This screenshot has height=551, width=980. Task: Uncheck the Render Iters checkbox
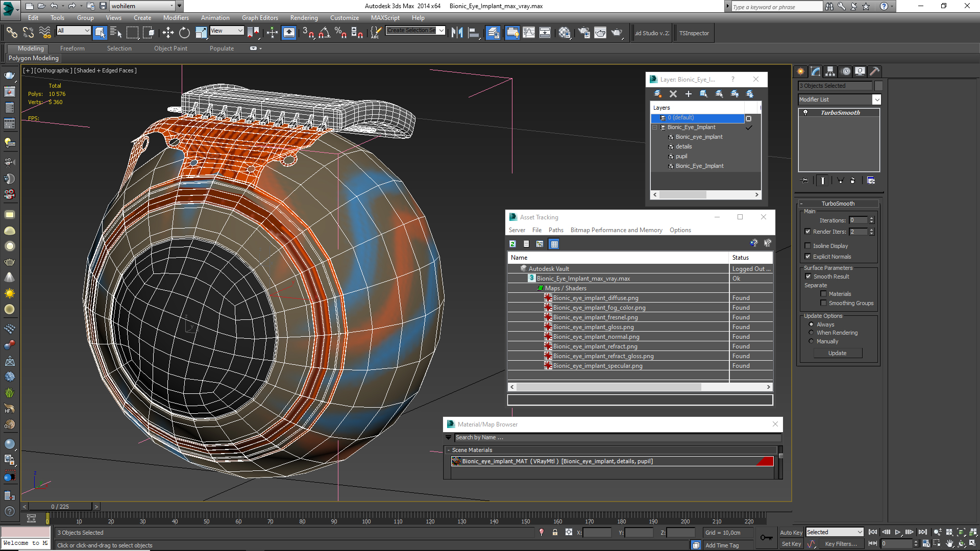807,232
